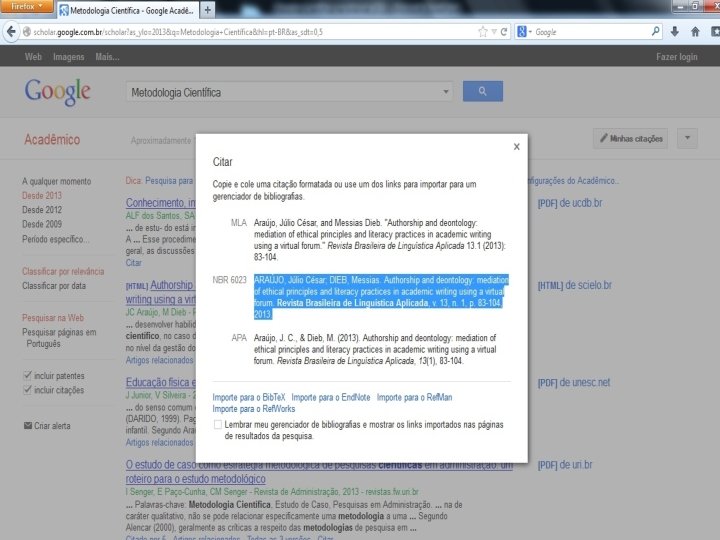Open the Imagens menu item

68,57
